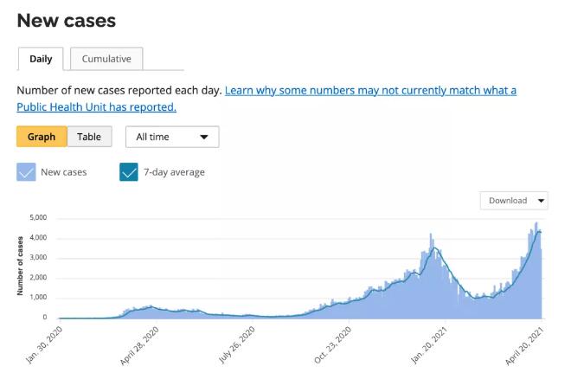Viewport: 571px width, 392px height.
Task: Switch to the Table view
Action: click(x=89, y=137)
